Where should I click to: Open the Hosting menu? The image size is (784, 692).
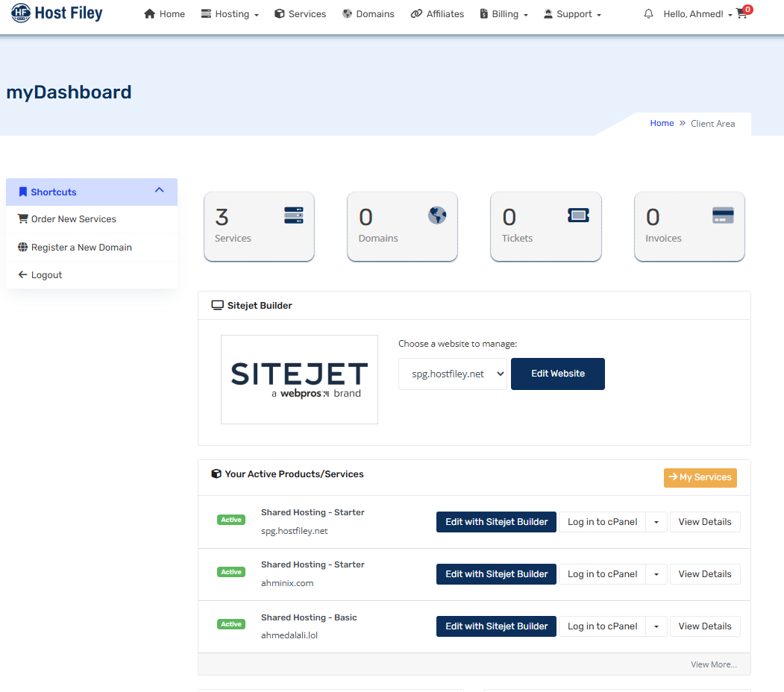click(x=230, y=14)
